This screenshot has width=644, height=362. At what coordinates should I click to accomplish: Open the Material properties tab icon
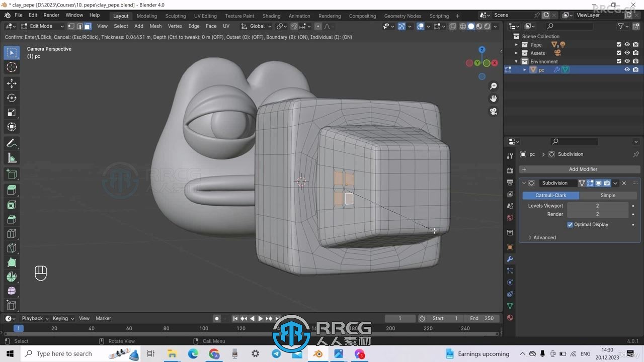510,318
